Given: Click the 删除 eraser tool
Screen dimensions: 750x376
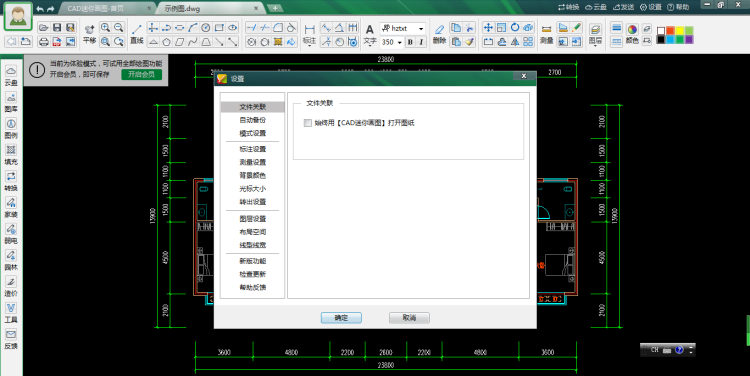Looking at the screenshot, I should click(x=439, y=34).
